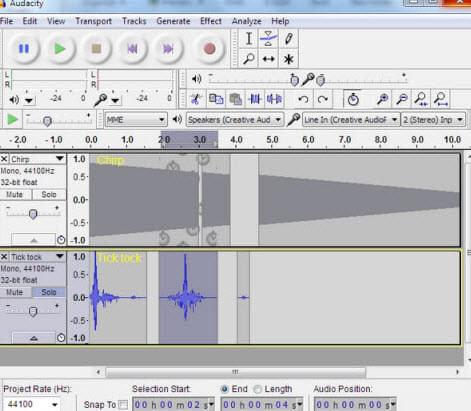
Task: Open the Help menu
Action: click(280, 21)
